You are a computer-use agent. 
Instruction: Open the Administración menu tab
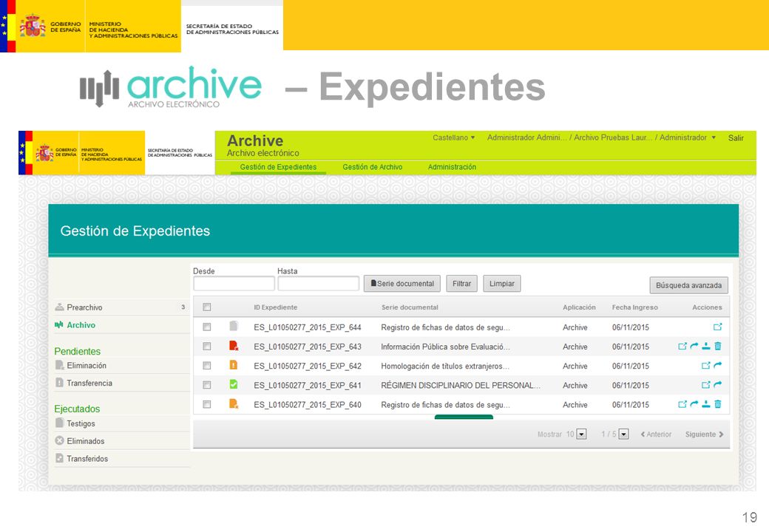point(452,167)
